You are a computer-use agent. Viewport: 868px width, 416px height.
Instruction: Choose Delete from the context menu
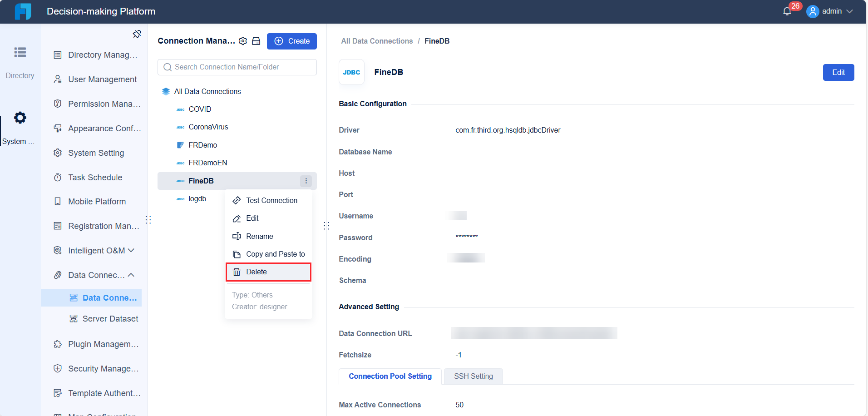tap(268, 272)
